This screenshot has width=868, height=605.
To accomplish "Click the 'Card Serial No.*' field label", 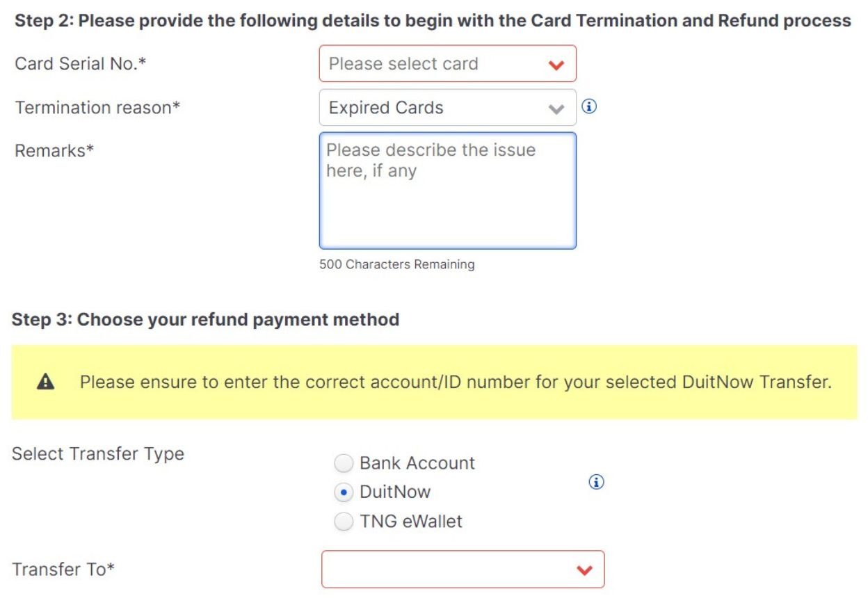I will coord(80,64).
